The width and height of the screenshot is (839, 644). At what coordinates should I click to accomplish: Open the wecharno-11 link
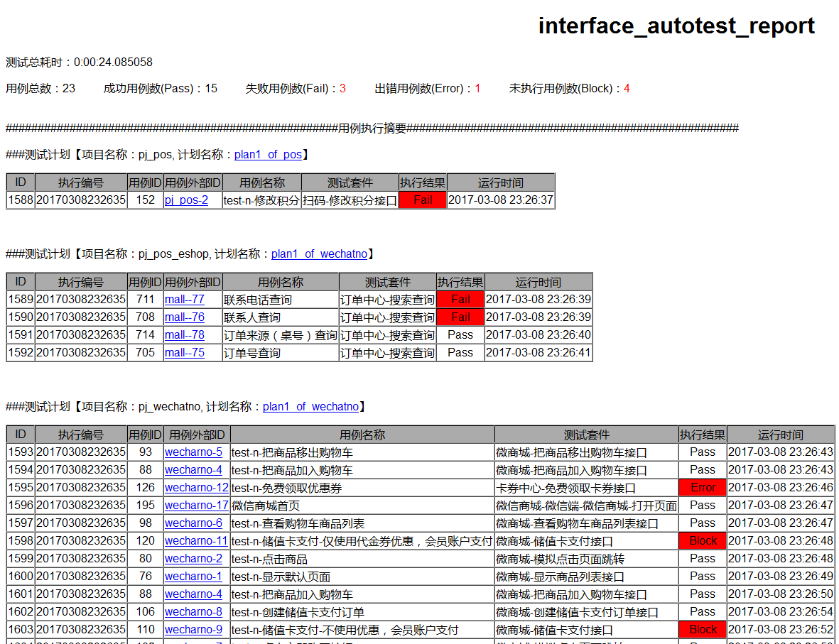pos(196,541)
